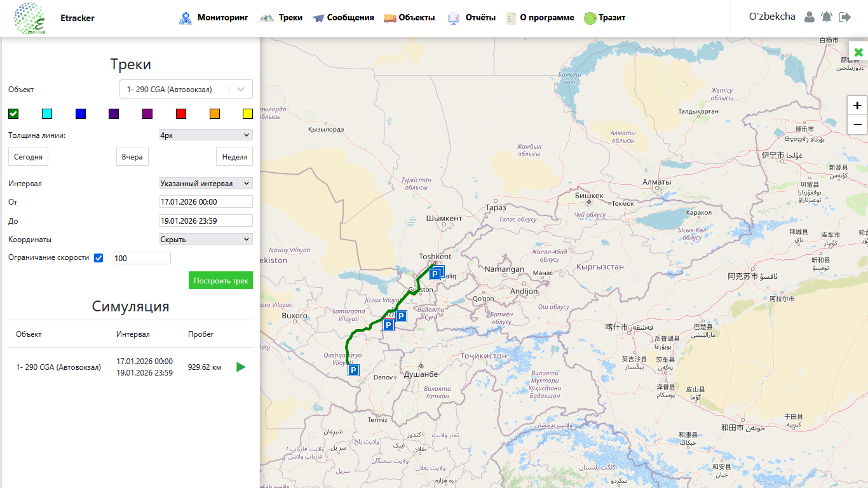Toggle the speed limit checkbox
Image resolution: width=868 pixels, height=488 pixels.
click(x=98, y=258)
